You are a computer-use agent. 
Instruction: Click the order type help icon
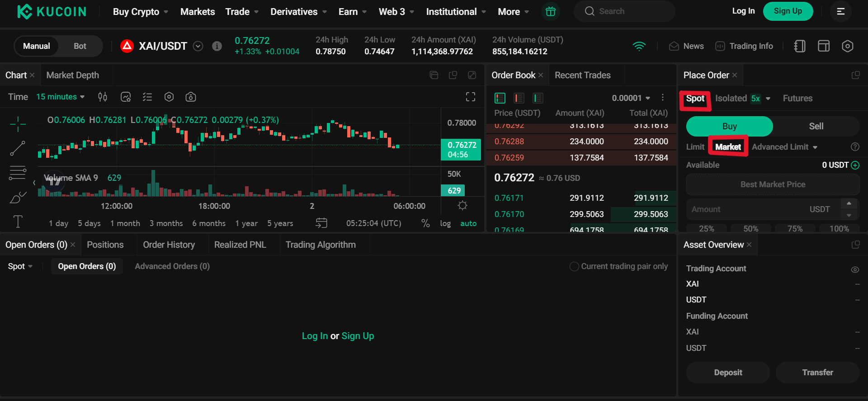click(x=855, y=147)
